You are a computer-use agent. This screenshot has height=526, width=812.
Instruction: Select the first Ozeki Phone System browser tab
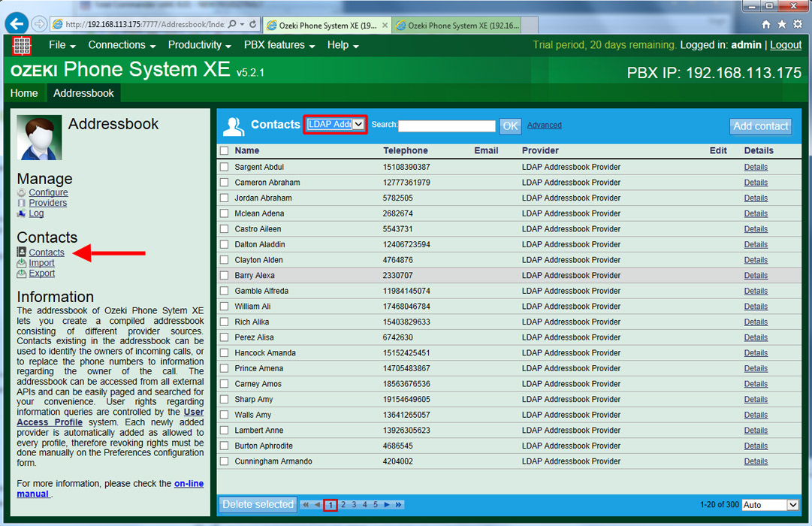(328, 26)
